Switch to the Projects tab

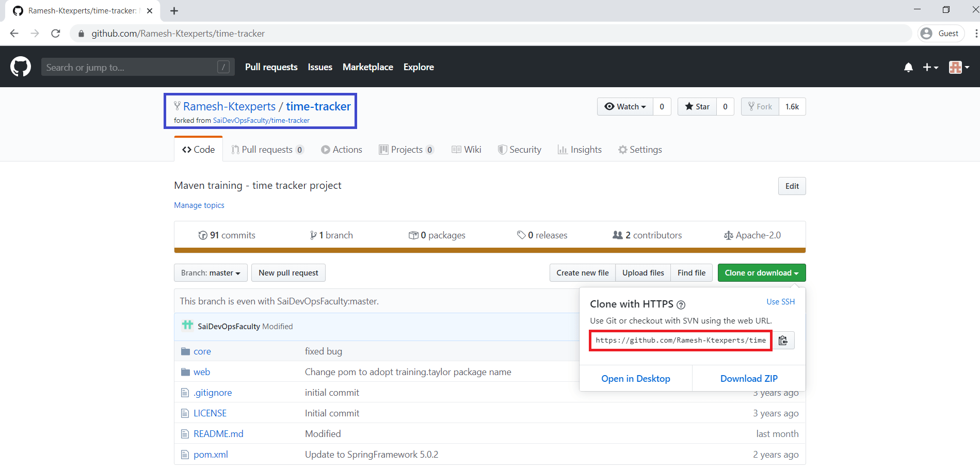click(x=407, y=150)
